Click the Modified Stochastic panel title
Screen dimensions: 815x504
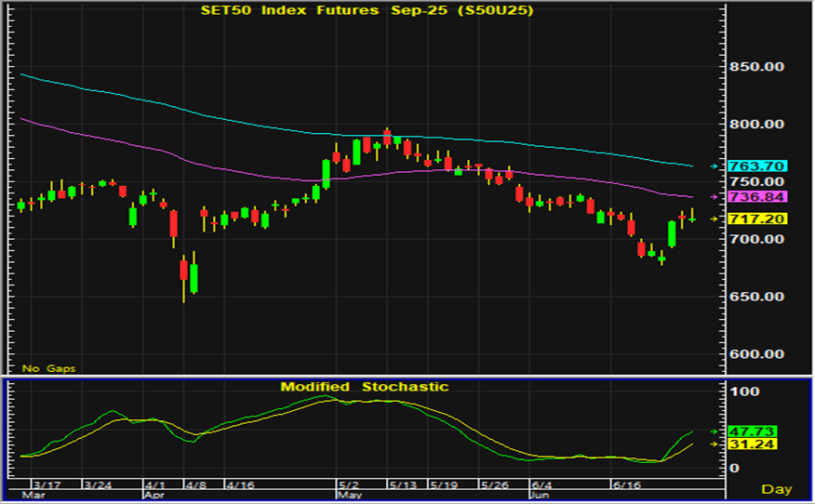tap(365, 386)
